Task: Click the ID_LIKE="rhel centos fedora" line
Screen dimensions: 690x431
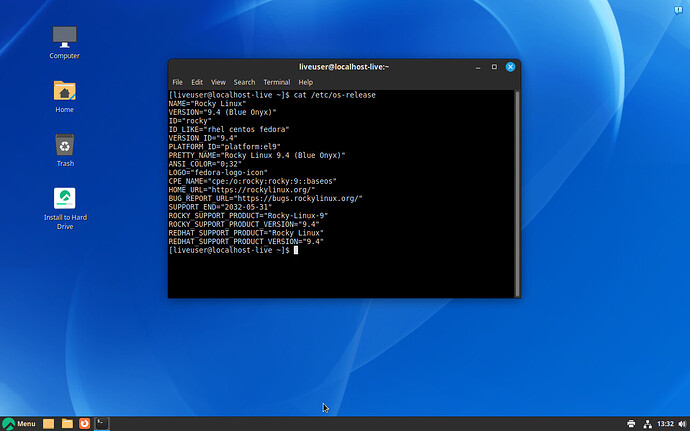Action: [229, 129]
